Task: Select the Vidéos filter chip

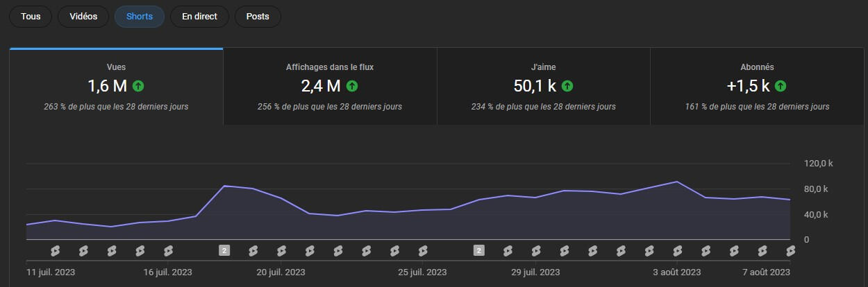Action: pos(83,17)
